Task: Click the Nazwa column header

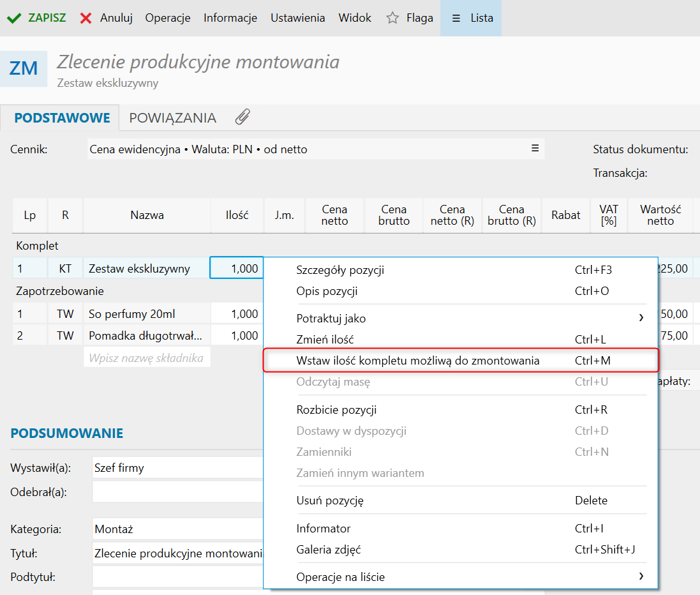Action: pos(147,215)
